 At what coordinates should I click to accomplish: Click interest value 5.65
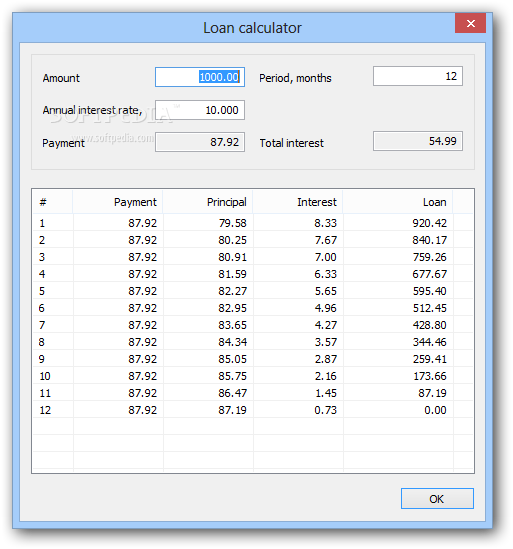[325, 291]
